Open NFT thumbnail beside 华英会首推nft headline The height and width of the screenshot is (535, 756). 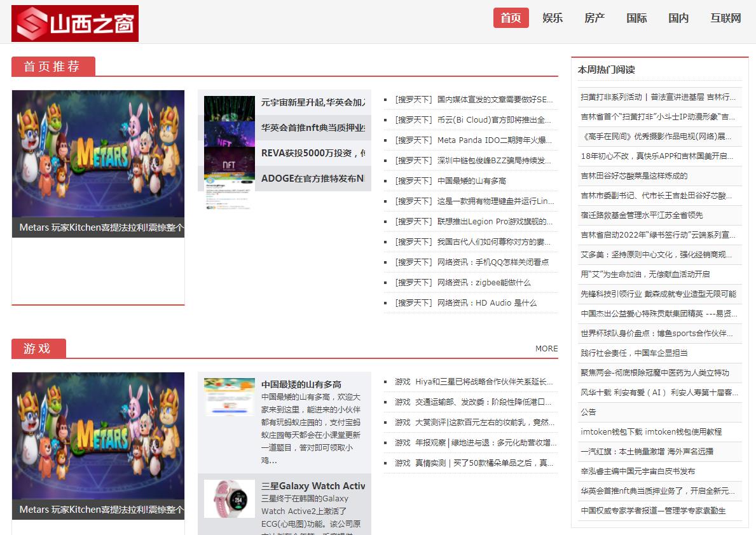(230, 134)
